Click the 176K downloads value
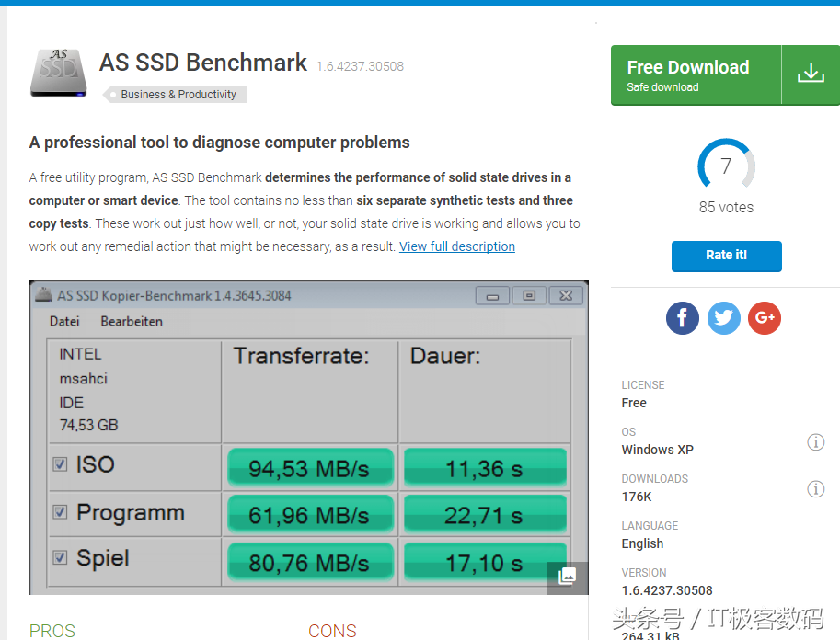 point(637,497)
